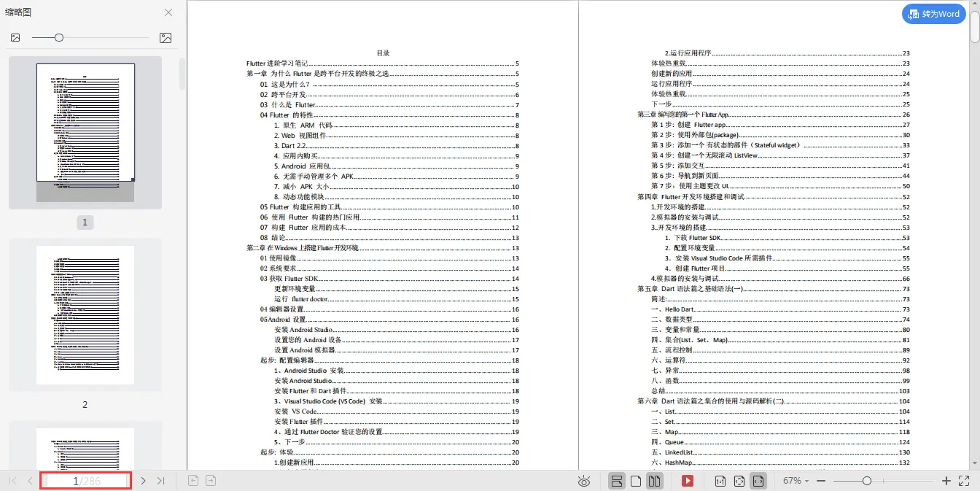
Task: Open contents entry '02 跨平台开发'
Action: [x=389, y=94]
